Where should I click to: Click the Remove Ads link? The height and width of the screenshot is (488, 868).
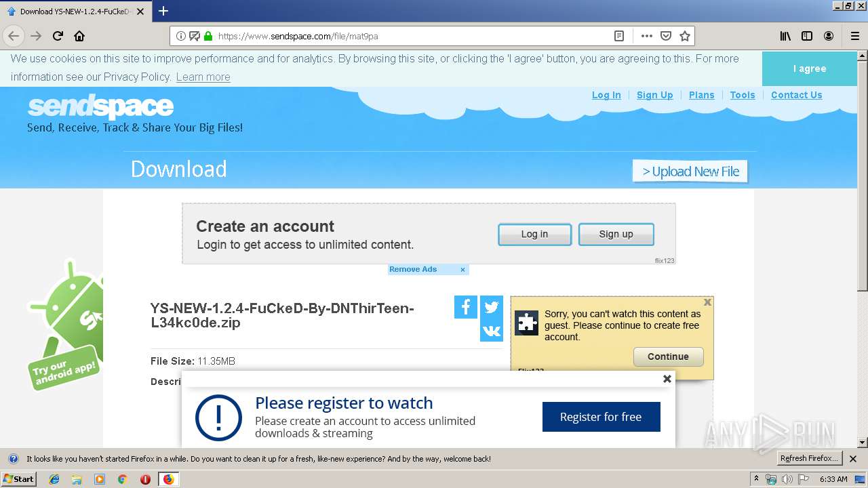click(413, 270)
